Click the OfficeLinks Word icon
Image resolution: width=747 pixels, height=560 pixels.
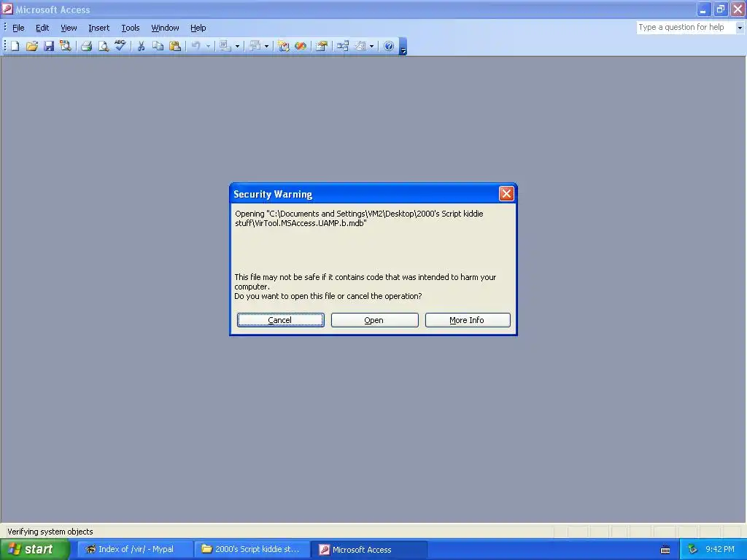point(225,46)
